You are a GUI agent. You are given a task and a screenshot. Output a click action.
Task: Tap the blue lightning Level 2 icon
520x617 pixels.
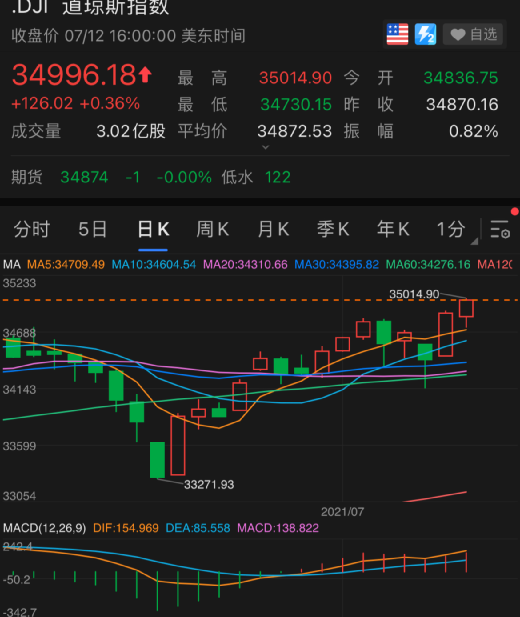coord(425,35)
